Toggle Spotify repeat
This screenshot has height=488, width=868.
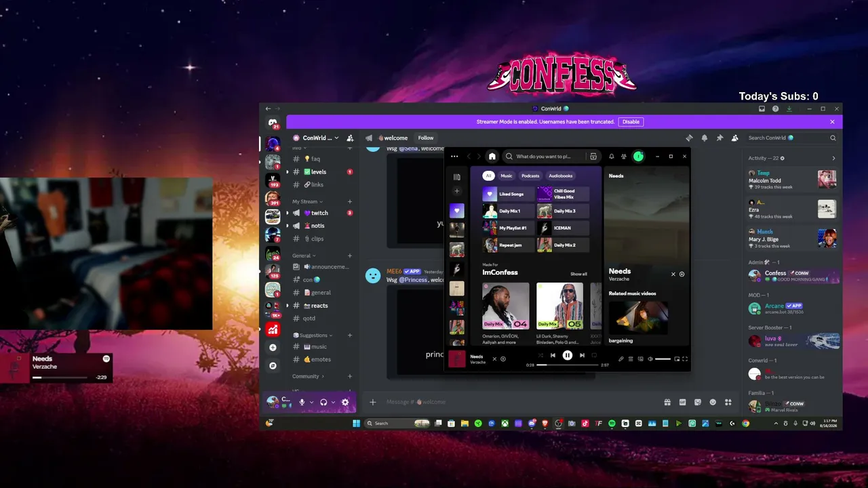pyautogui.click(x=594, y=355)
